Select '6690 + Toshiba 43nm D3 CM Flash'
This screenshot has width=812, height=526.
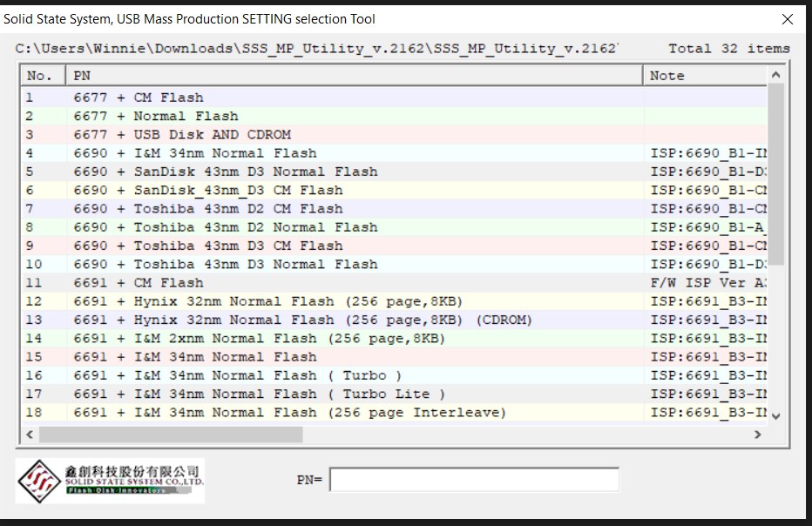click(x=395, y=246)
